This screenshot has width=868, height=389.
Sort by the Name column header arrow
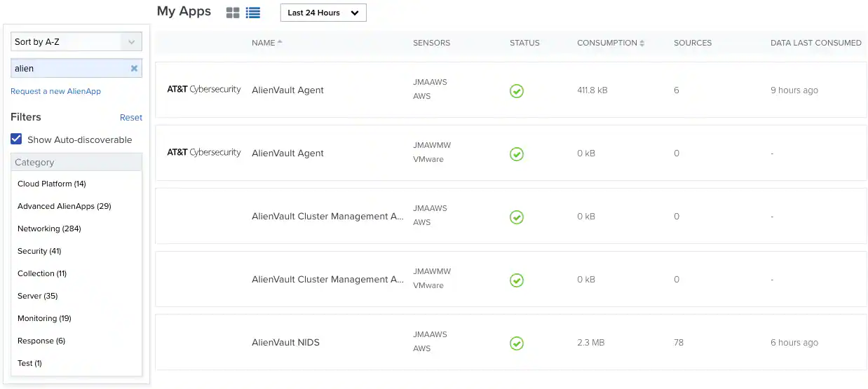[x=280, y=42]
